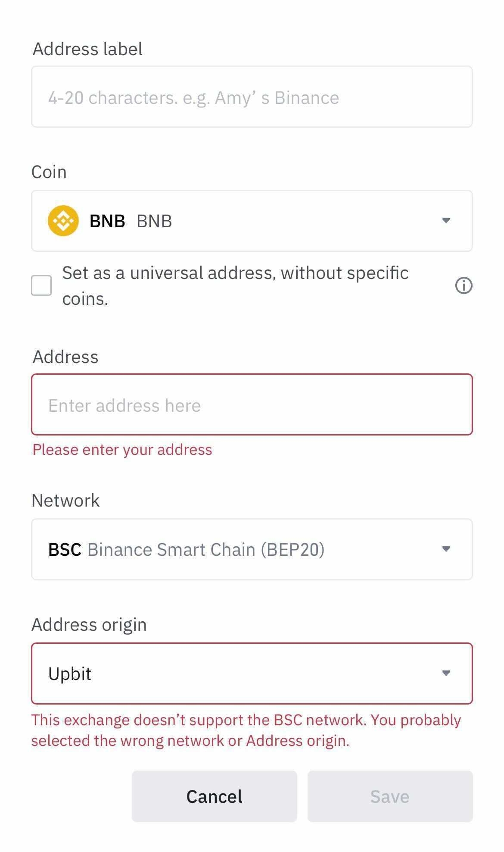Click the BSC network unsupported error message
Screen dimensions: 504x852
[x=246, y=730]
